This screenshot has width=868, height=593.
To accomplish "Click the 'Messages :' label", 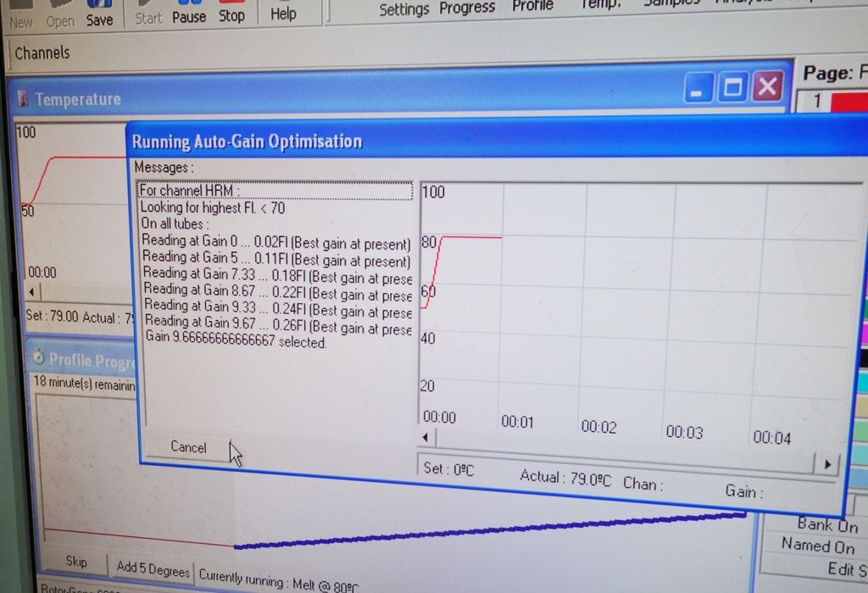I will click(164, 167).
